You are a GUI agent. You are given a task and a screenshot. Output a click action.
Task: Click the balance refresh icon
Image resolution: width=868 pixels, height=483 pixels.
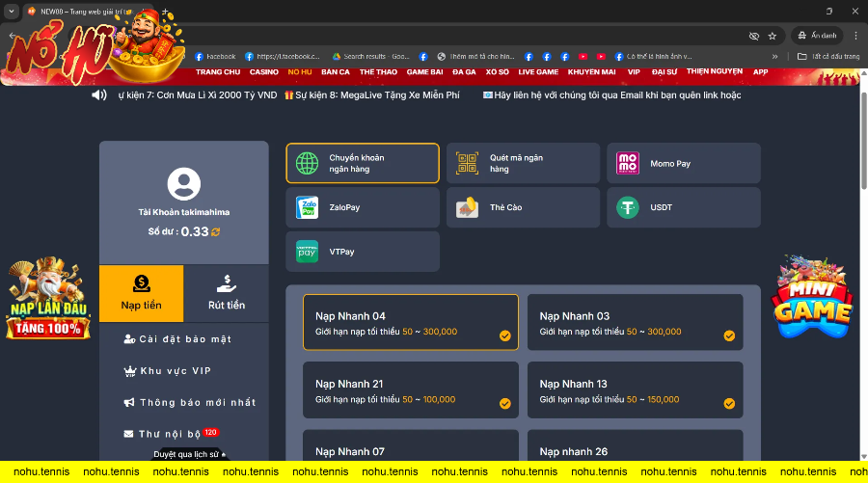tap(216, 232)
